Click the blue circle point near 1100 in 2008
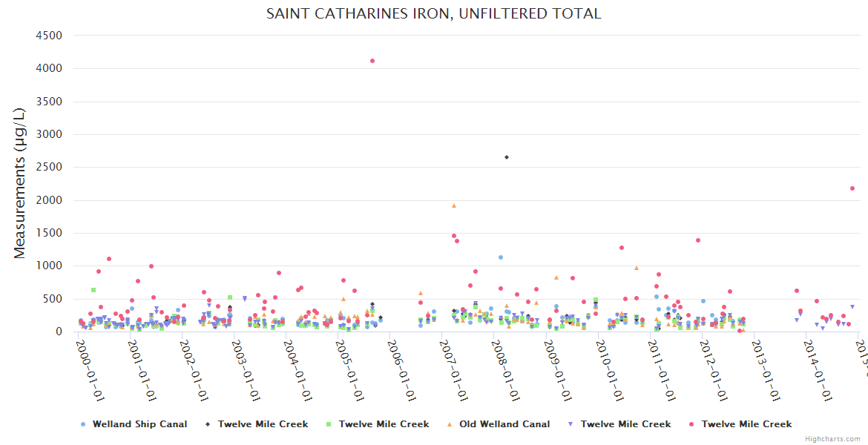 tap(501, 257)
